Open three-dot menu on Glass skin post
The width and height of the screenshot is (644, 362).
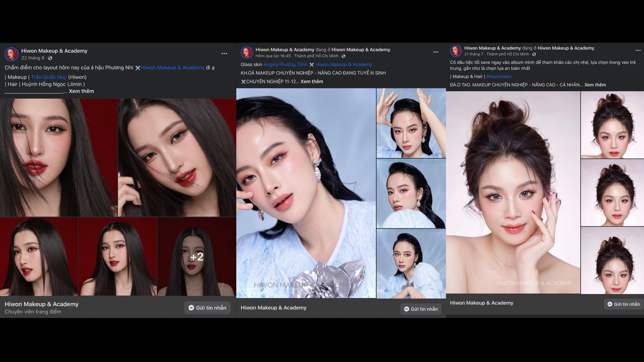click(x=436, y=52)
